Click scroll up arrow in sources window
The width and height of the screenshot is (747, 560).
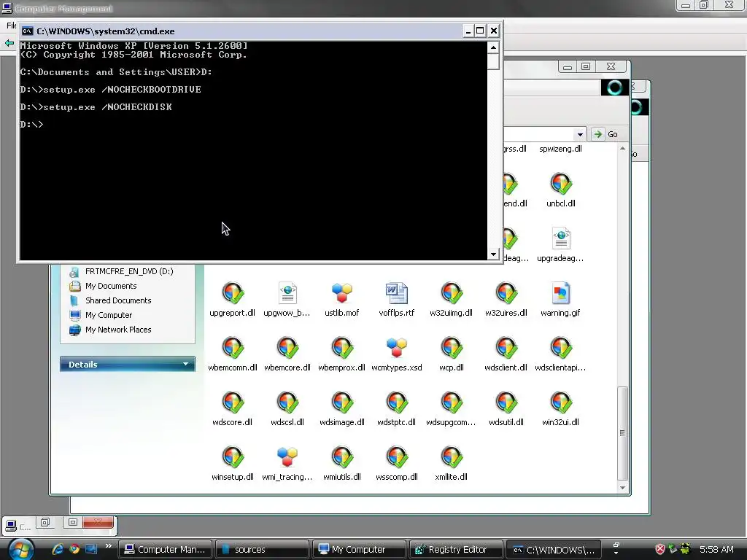[x=622, y=149]
